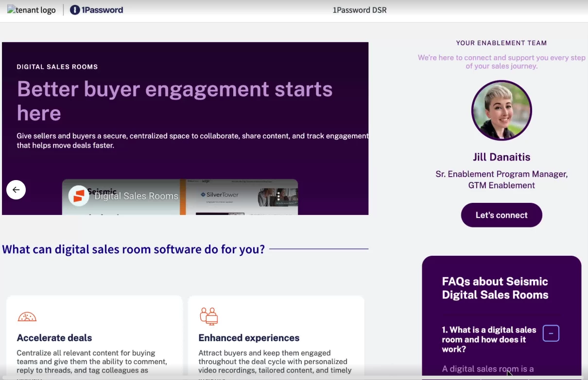Screen dimensions: 588x380
Task: Click 'What is a digital sales room' question
Action: 489,339
